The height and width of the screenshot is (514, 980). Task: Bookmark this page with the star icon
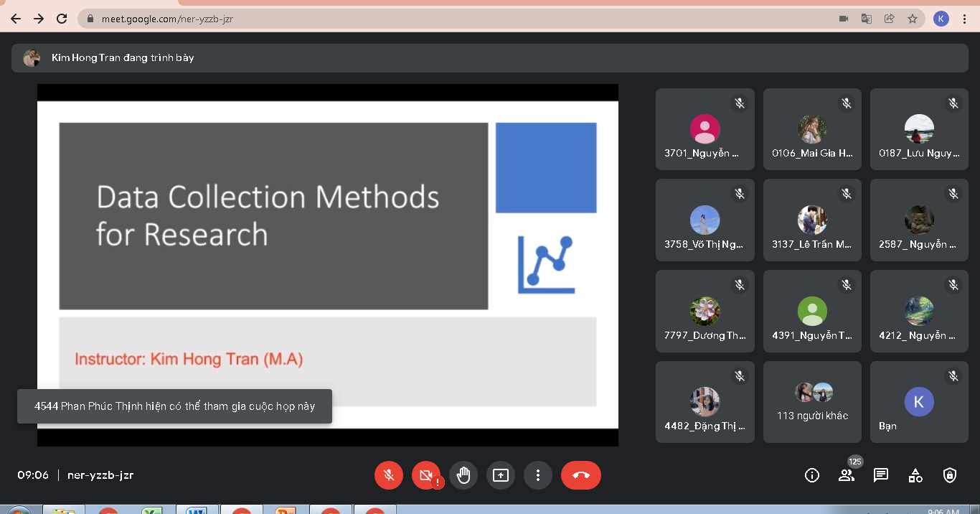tap(913, 19)
